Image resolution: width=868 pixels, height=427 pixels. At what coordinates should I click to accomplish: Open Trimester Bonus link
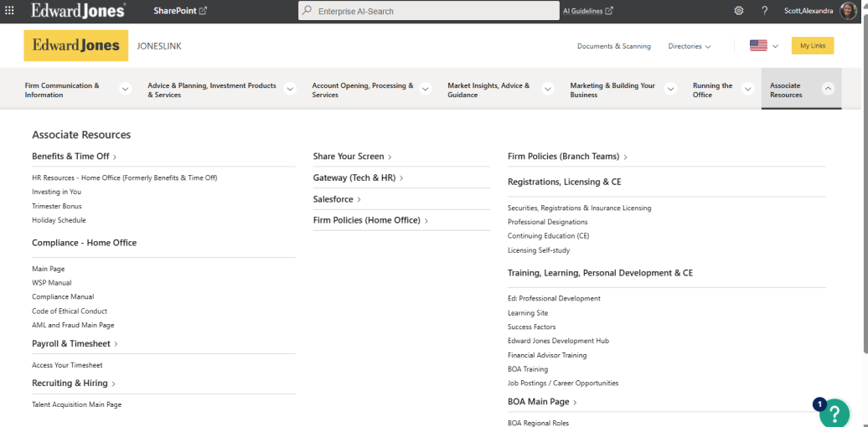pyautogui.click(x=57, y=206)
